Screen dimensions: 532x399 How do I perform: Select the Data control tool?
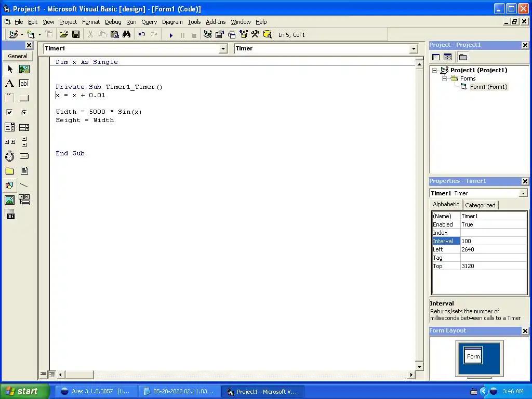(24, 200)
